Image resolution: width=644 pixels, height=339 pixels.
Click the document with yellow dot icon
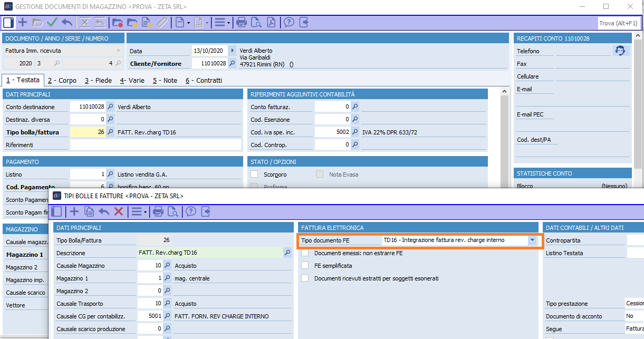tap(147, 22)
